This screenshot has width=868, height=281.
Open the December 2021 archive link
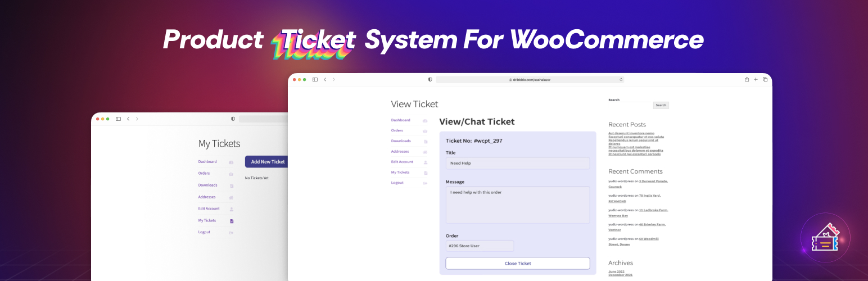[621, 275]
